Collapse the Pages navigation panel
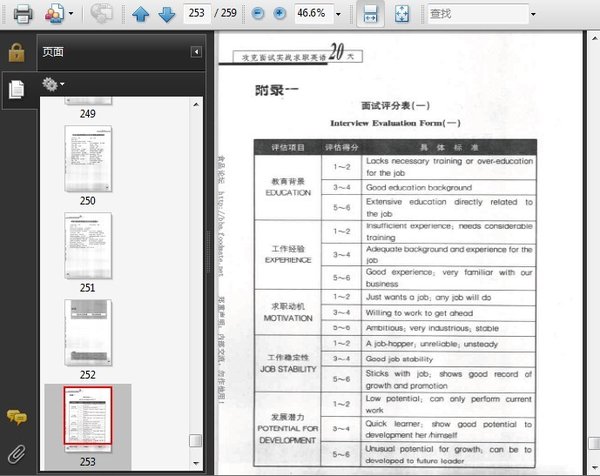This screenshot has height=476, width=600. [196, 51]
